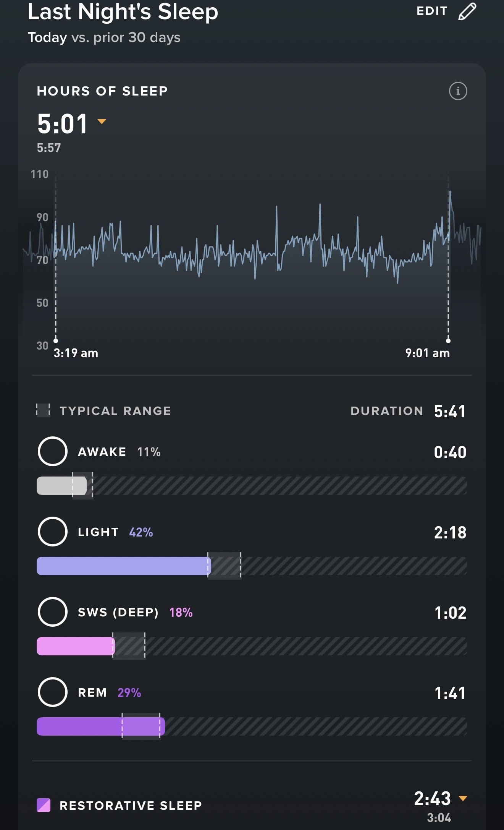The image size is (504, 830).
Task: Toggle the REM stage circle
Action: 53,692
